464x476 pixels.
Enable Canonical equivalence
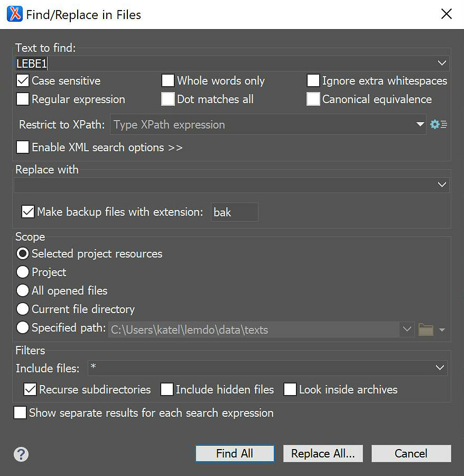click(x=313, y=99)
